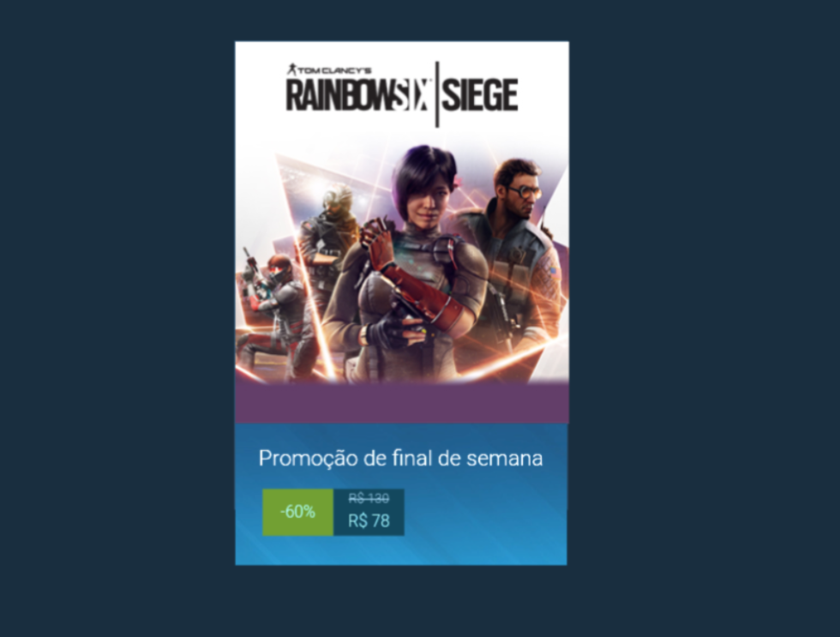This screenshot has height=637, width=840.
Task: Click the R$ 78 discounted price
Action: click(369, 520)
